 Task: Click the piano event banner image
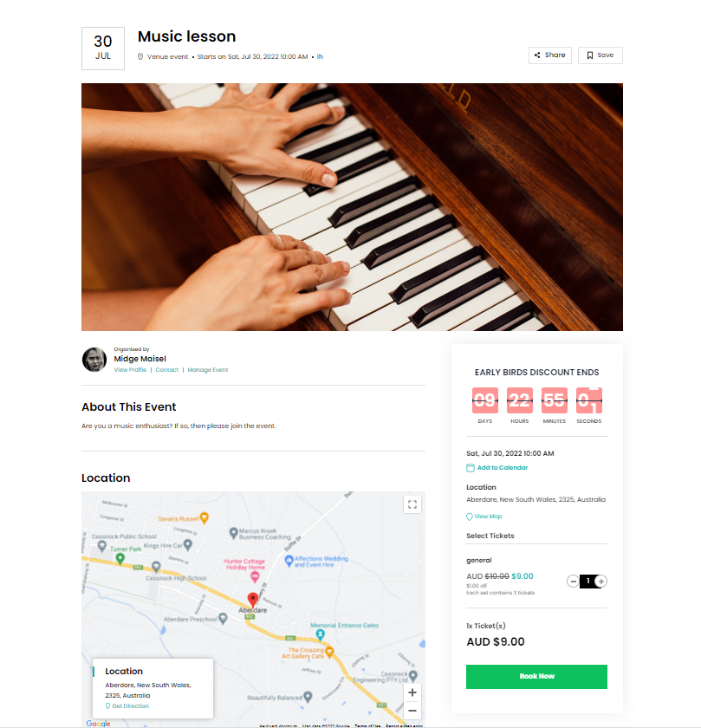[x=352, y=207]
